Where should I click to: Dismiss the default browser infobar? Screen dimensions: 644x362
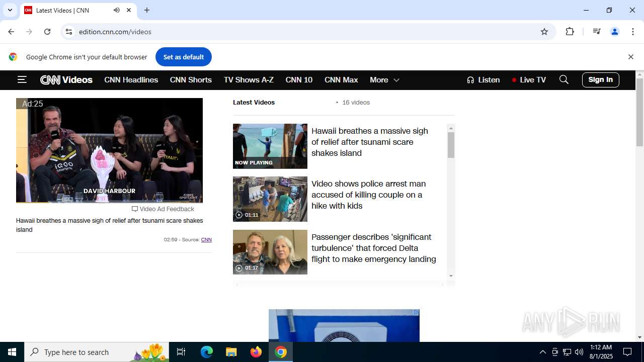630,57
